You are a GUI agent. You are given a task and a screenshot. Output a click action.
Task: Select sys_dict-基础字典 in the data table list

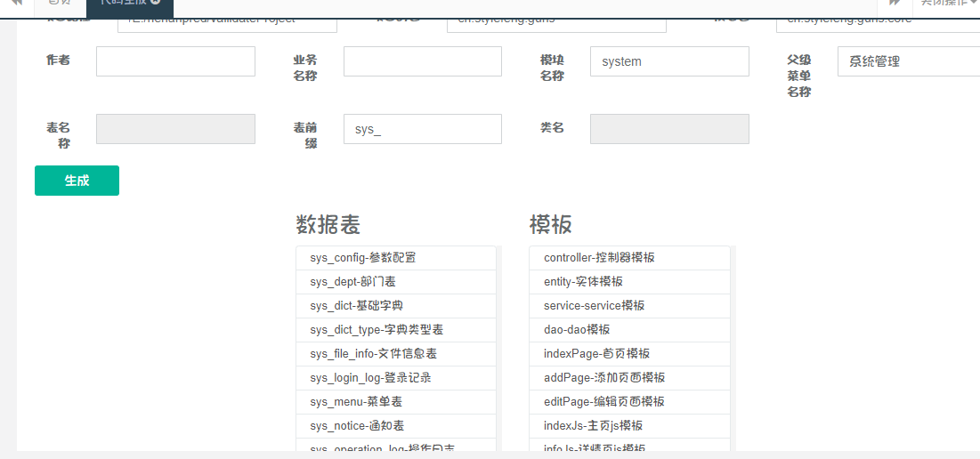[396, 306]
